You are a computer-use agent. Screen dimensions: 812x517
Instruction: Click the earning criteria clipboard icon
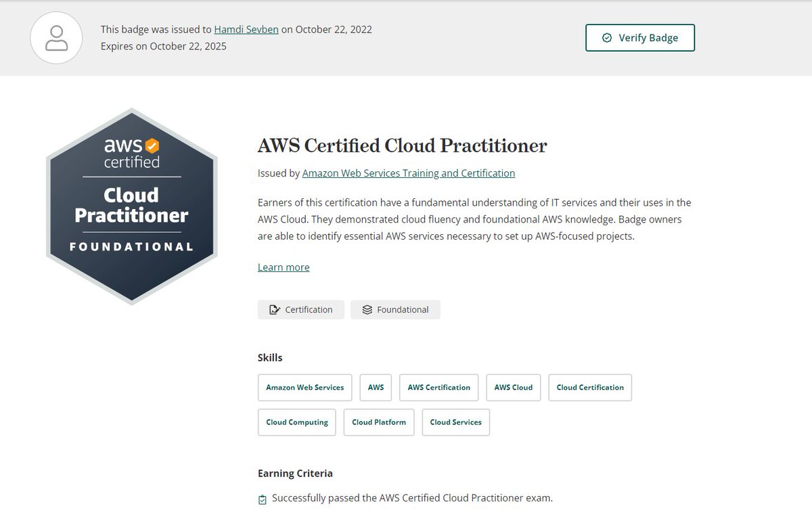point(263,499)
